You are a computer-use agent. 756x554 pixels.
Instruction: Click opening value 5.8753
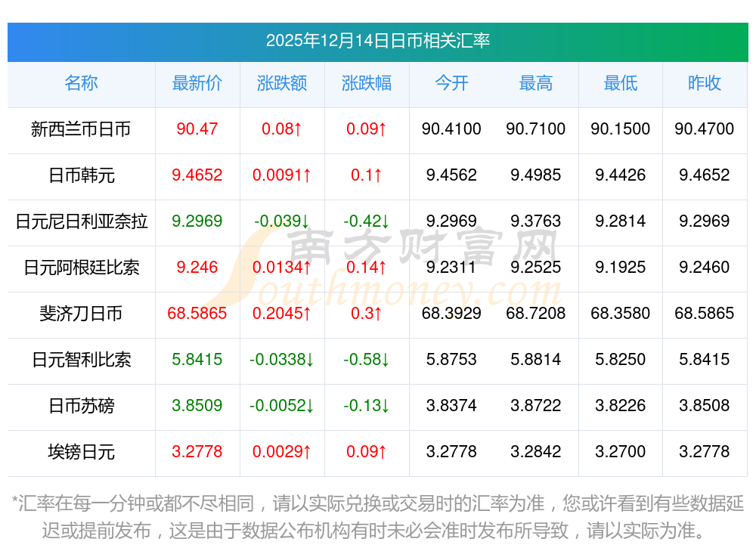(x=451, y=359)
